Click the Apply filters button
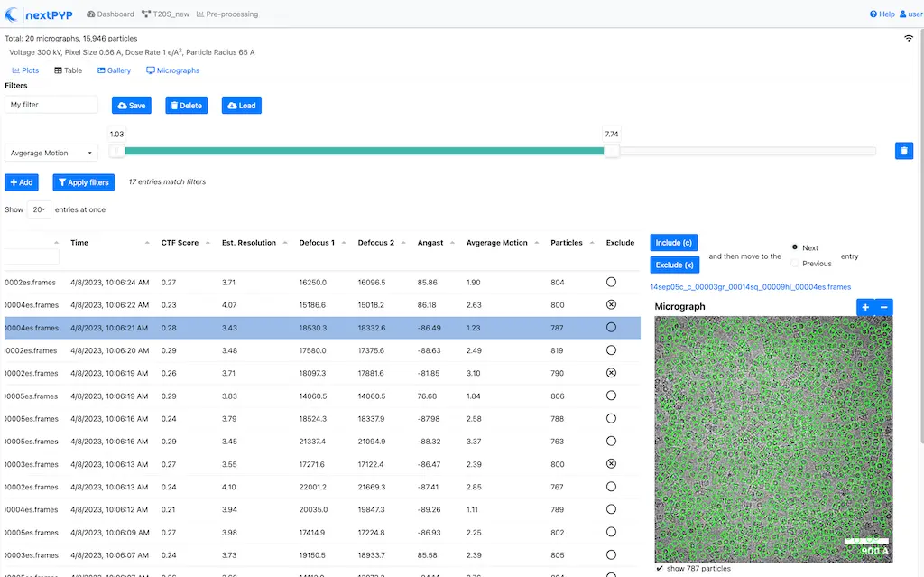Viewport: 924px width, 577px height. point(83,182)
